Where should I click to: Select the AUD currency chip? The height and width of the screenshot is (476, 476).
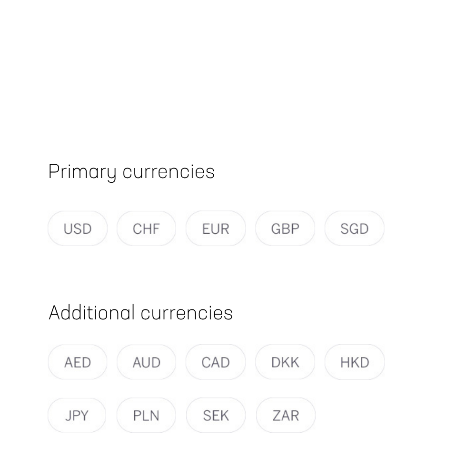pos(146,362)
